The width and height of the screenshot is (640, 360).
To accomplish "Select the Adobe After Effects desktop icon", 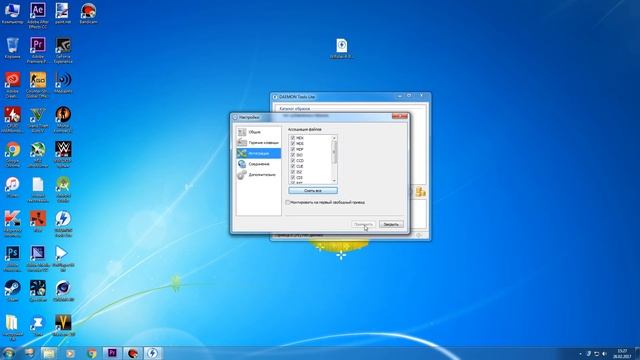I will pyautogui.click(x=38, y=15).
